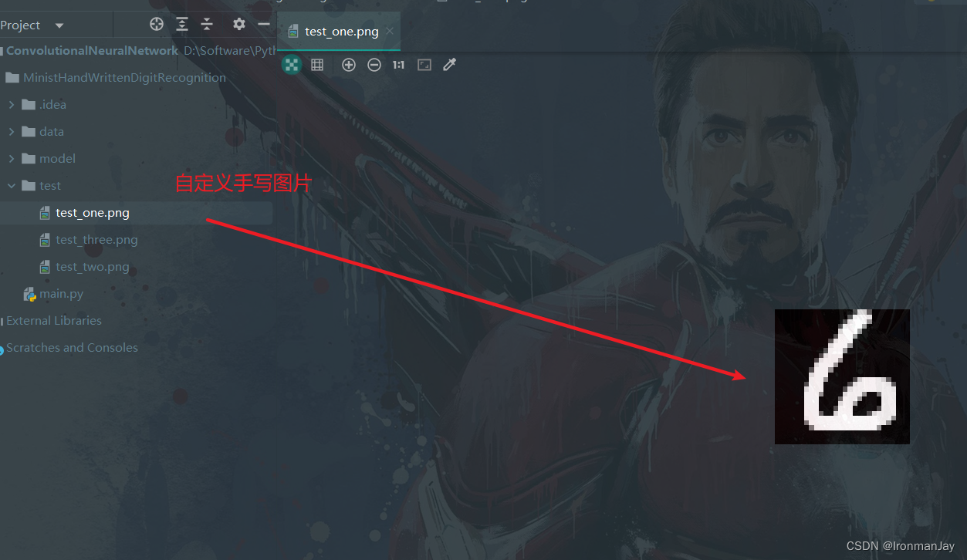Select the test folder row
The height and width of the screenshot is (560, 967).
[x=136, y=186]
